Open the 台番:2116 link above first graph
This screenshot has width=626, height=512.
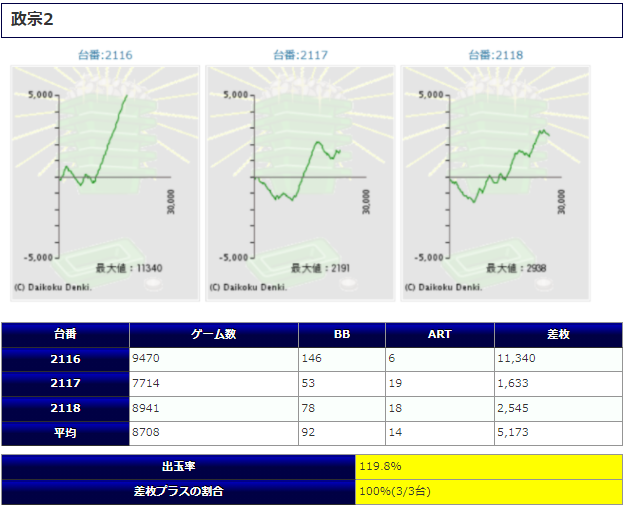click(105, 55)
